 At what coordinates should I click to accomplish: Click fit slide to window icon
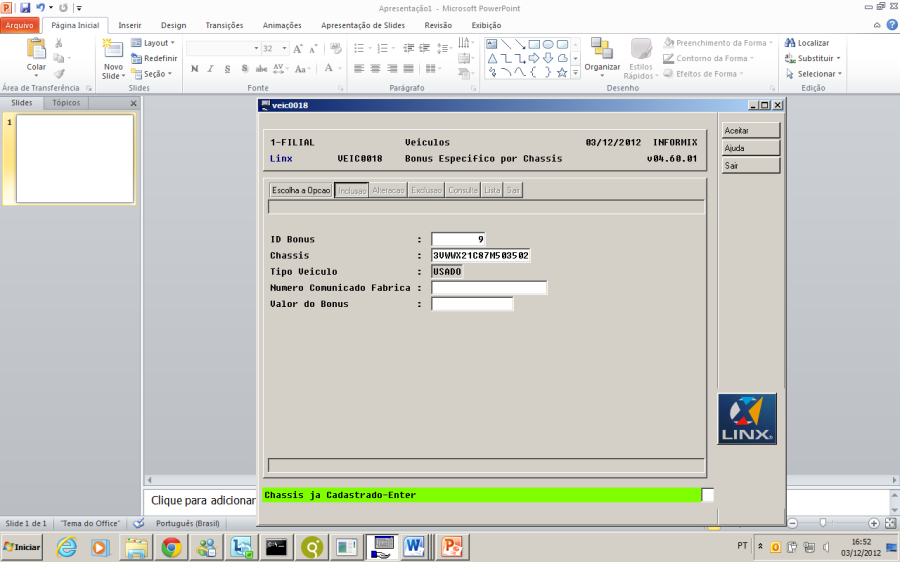click(890, 523)
